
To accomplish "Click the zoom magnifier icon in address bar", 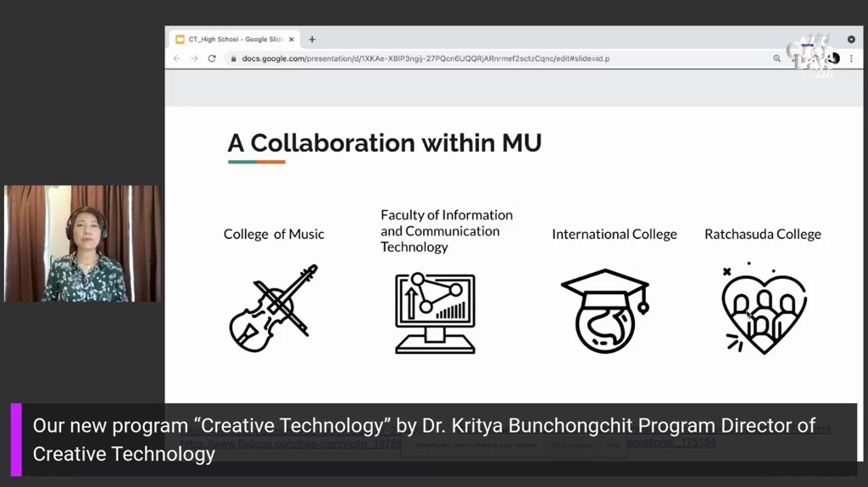I will point(776,58).
